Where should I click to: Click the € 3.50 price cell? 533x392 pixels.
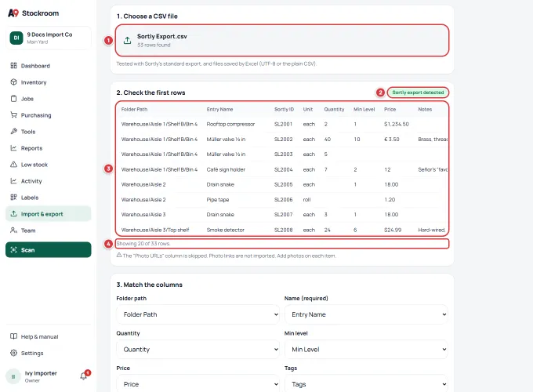pyautogui.click(x=392, y=139)
